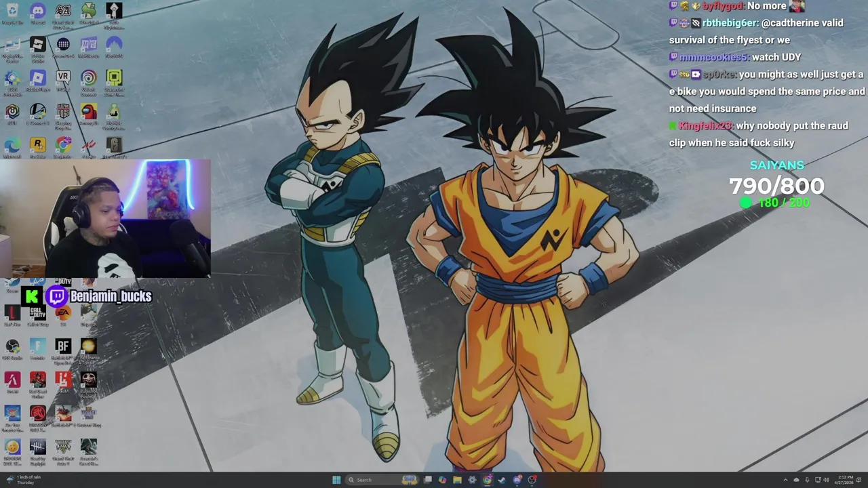Open the Recycle Bin desktop icon
Image resolution: width=868 pixels, height=488 pixels.
tap(12, 14)
